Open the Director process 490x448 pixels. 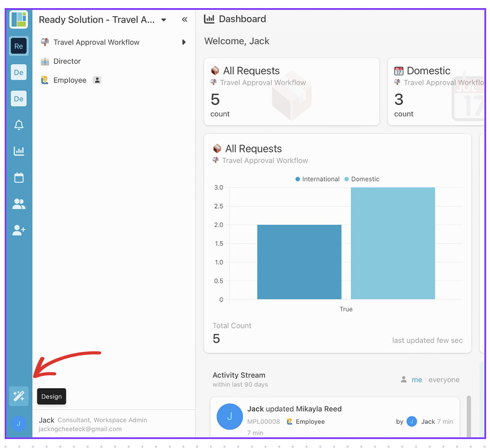(x=67, y=61)
